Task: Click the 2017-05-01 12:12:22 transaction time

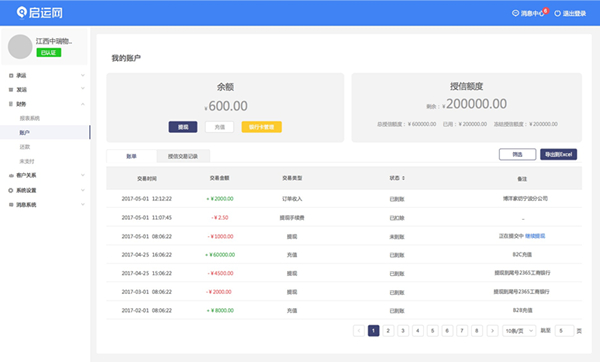Action: click(x=147, y=199)
